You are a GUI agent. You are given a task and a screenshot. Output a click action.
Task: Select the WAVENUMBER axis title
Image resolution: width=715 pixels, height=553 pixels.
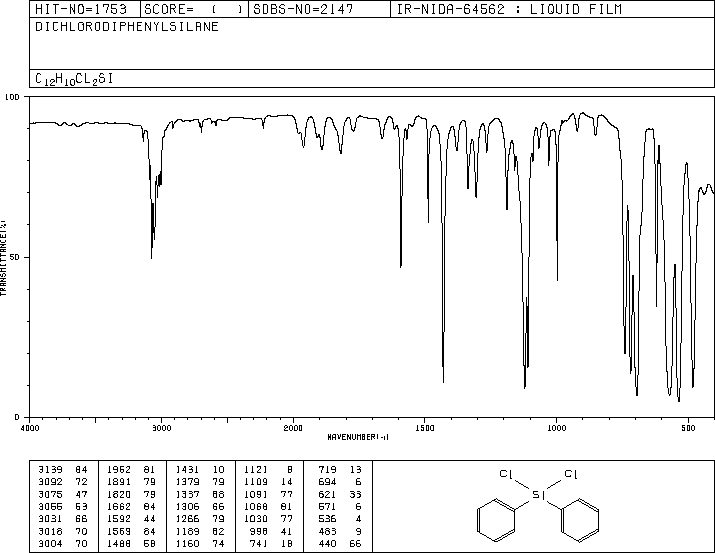click(x=358, y=437)
